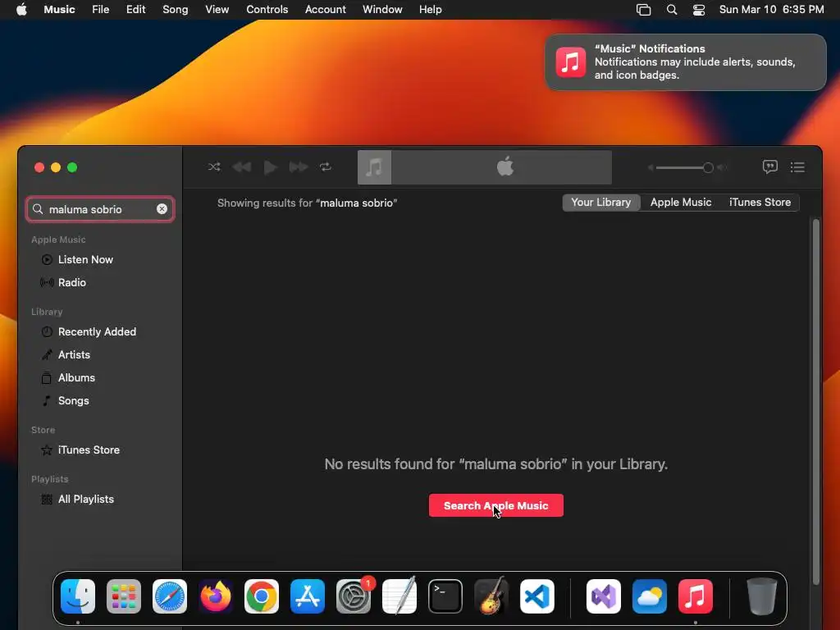Toggle shuffle in the playback controls

214,167
